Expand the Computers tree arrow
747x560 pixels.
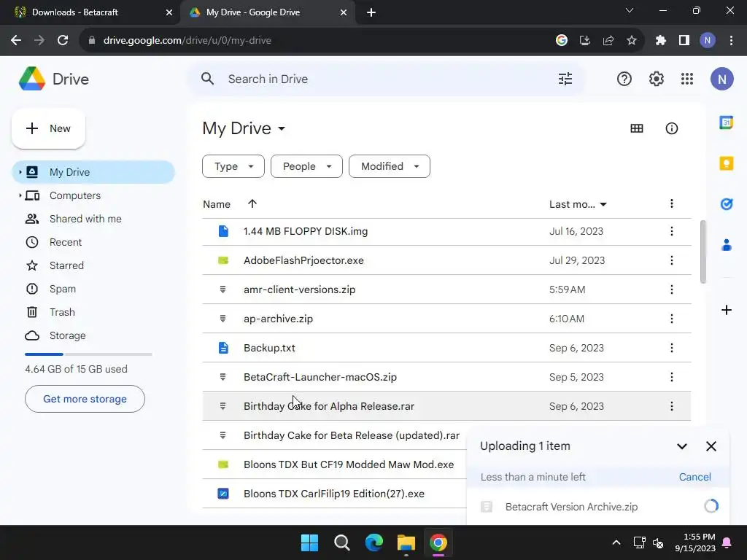20,195
